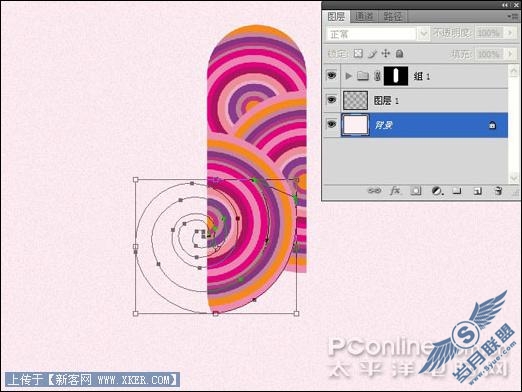
Task: Click the 填充 100% value field
Action: tap(489, 54)
